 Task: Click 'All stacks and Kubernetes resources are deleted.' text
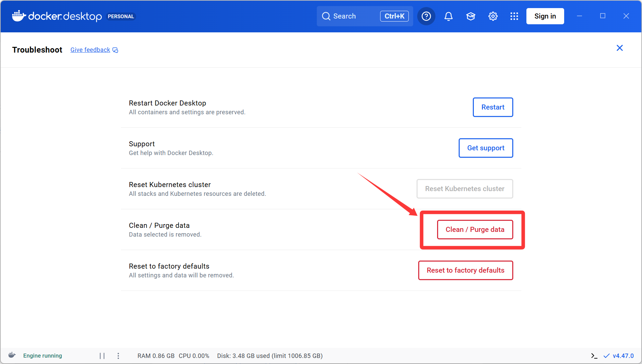point(197,194)
